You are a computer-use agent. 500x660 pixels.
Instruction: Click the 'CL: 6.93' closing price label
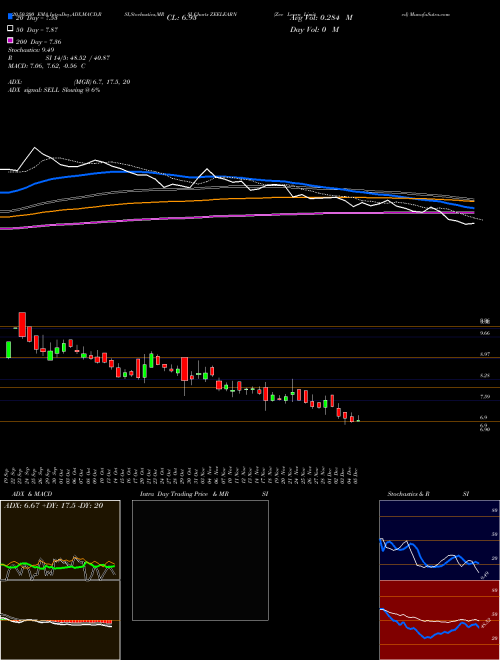(181, 18)
